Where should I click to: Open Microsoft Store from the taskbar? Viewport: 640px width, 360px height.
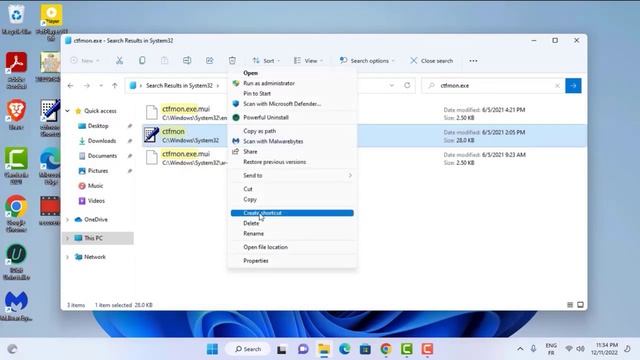pos(365,349)
